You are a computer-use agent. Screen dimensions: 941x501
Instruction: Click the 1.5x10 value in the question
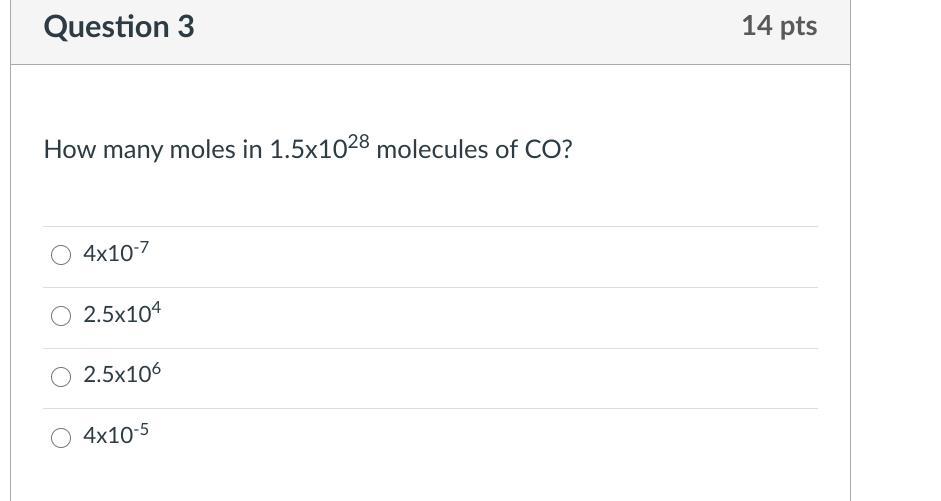tap(307, 150)
